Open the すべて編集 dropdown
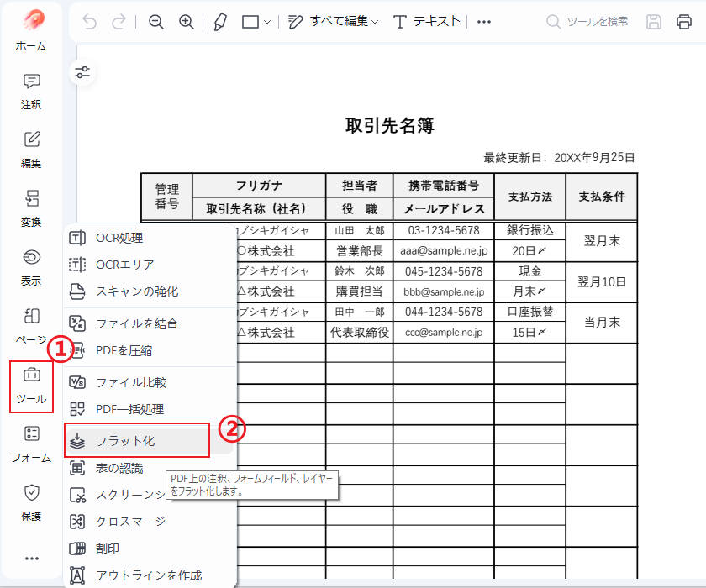Screen dimensions: 706x588 [x=351, y=22]
